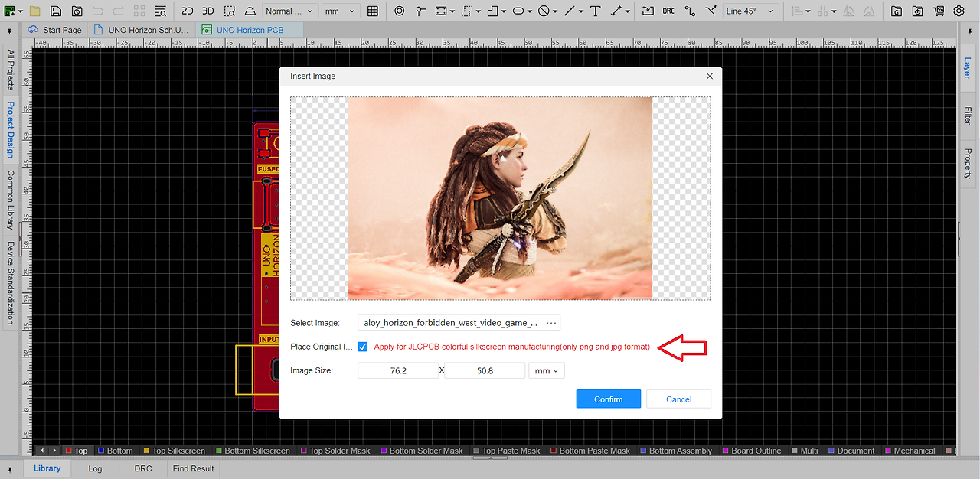Open the toolbar mm units dropdown

click(x=340, y=11)
